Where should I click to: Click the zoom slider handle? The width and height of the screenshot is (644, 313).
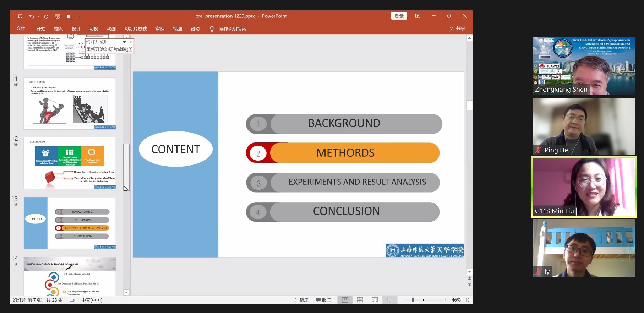(413, 300)
